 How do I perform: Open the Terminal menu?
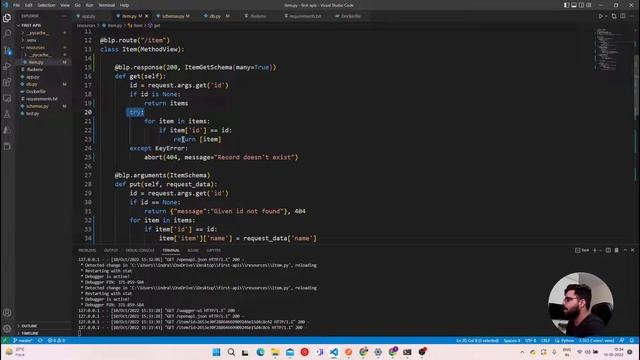pos(107,5)
